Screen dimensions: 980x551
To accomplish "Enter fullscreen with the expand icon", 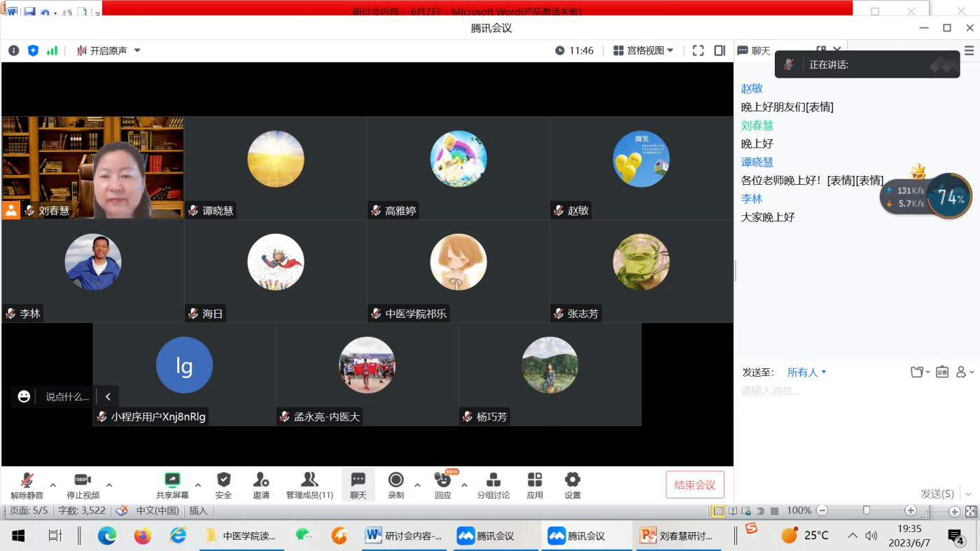I will tap(698, 50).
